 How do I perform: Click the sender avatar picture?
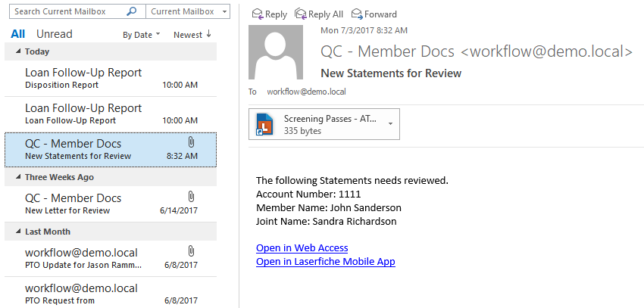(x=276, y=52)
